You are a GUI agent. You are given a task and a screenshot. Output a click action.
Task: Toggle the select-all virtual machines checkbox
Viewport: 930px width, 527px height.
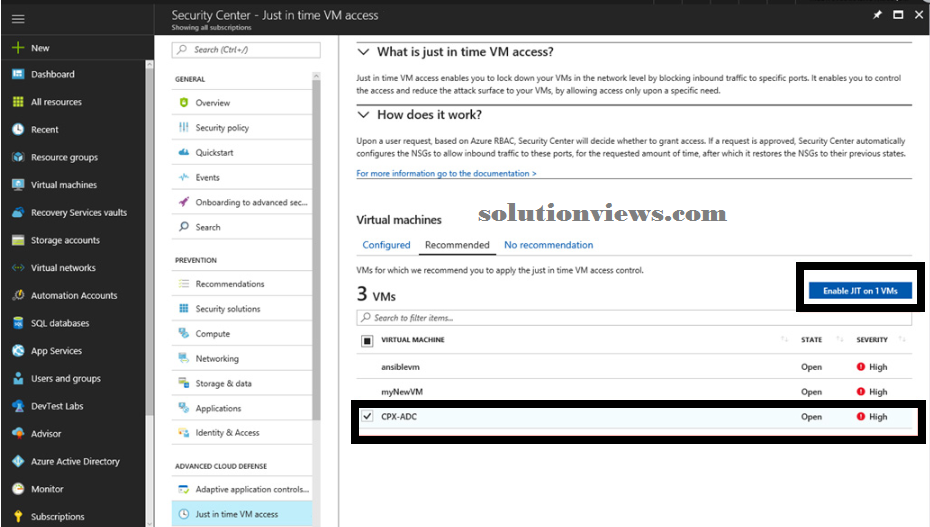[x=367, y=340]
